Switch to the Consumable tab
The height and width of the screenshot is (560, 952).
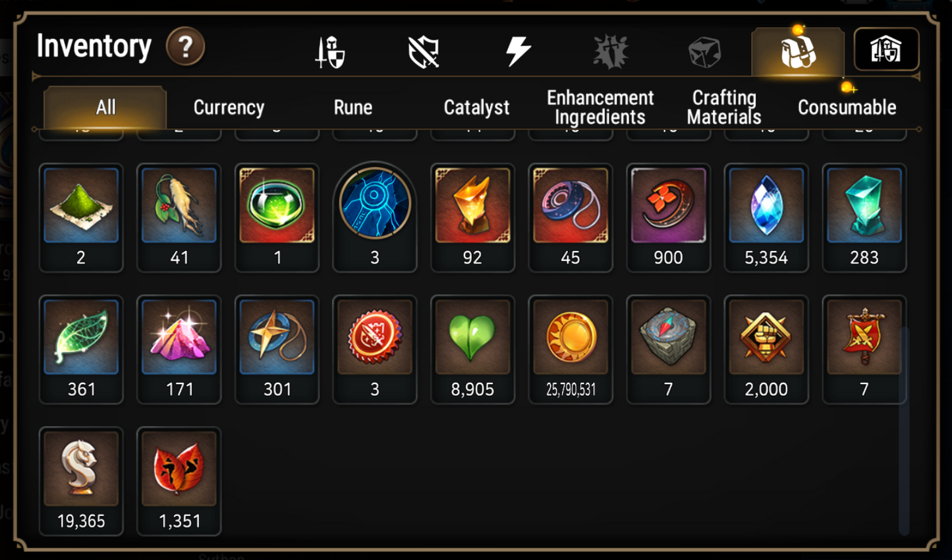pos(847,107)
